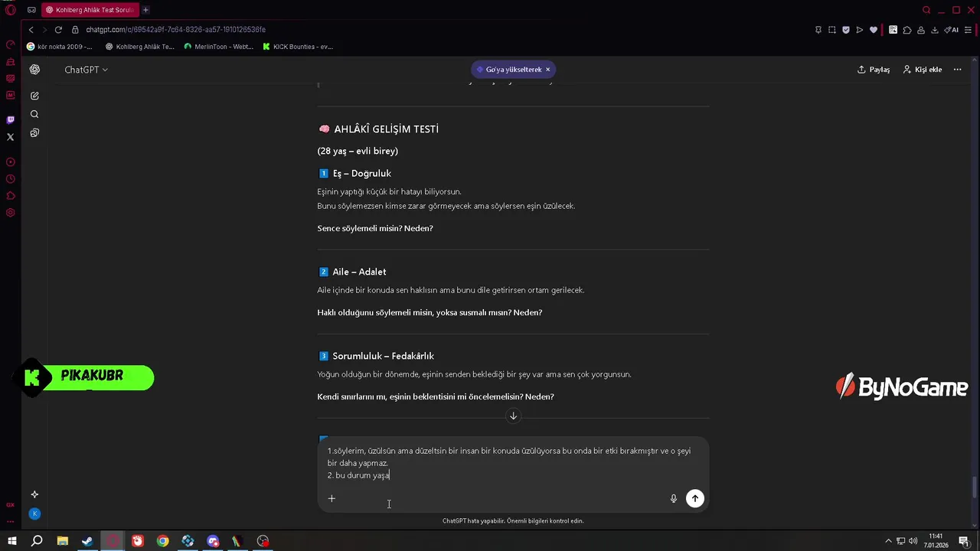This screenshot has height=551, width=980.
Task: Click the chat page scrollbar thumb
Action: pos(975,487)
